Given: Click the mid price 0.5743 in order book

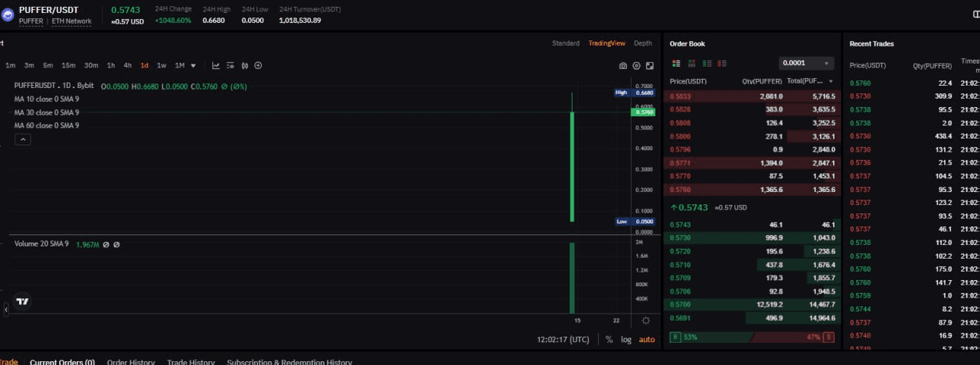Looking at the screenshot, I should (693, 207).
